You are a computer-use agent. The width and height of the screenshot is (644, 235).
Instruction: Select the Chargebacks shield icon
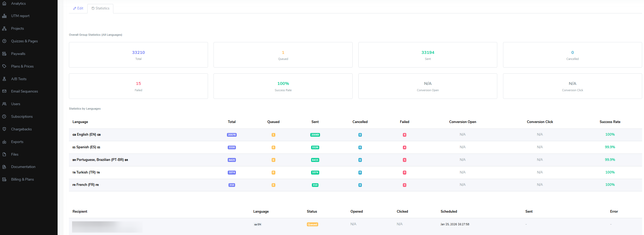[x=4, y=129]
